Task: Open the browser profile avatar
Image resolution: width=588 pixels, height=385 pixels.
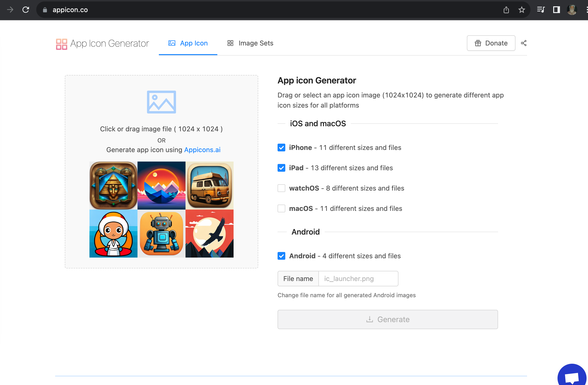Action: coord(572,10)
